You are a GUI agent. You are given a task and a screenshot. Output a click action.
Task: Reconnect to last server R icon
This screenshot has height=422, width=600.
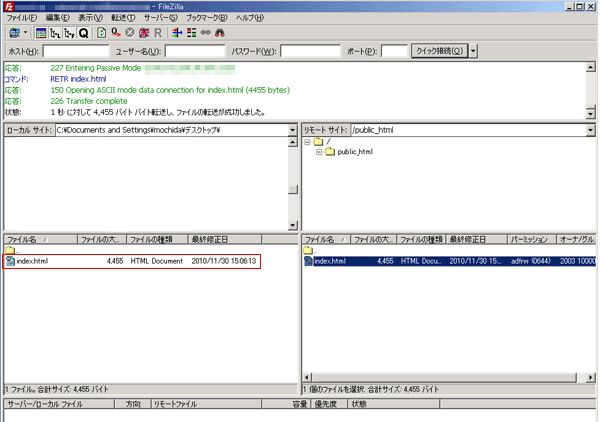[158, 33]
